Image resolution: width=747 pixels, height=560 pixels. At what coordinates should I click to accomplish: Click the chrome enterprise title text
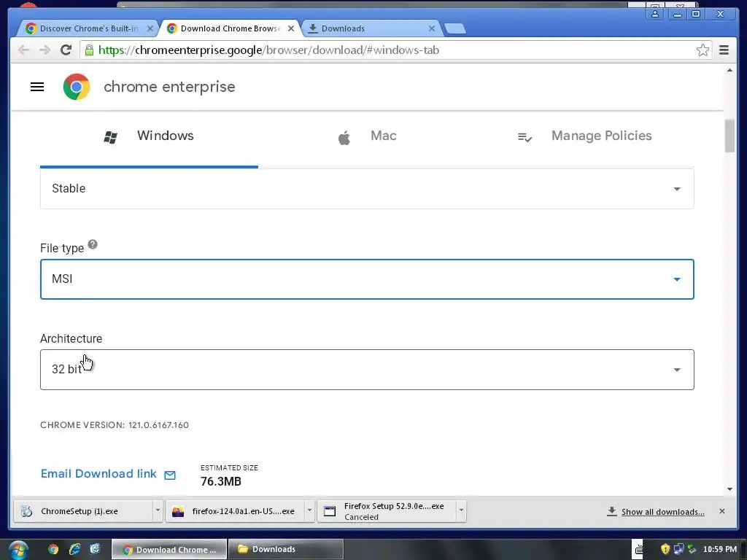point(169,87)
